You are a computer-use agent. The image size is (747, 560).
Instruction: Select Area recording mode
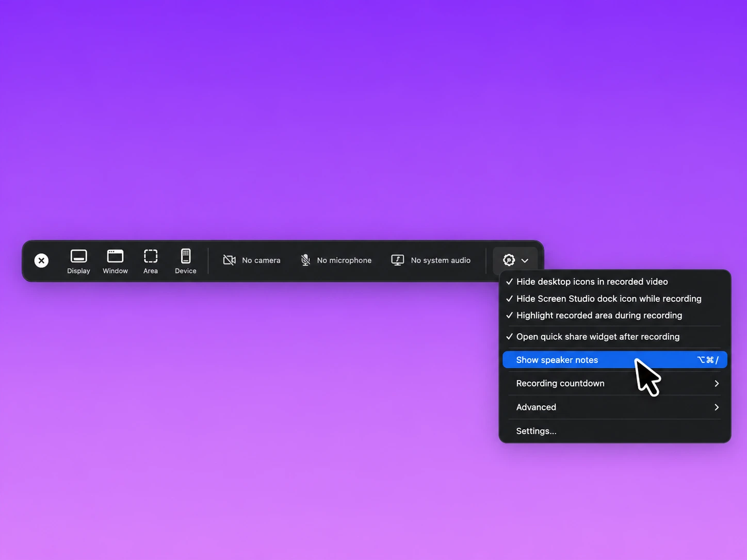tap(151, 261)
